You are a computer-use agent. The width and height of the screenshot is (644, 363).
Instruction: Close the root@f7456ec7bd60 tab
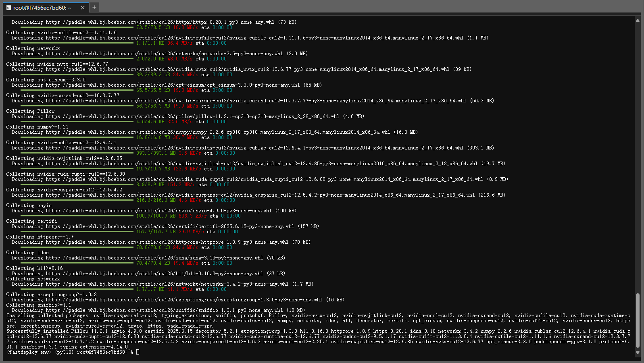click(x=82, y=8)
